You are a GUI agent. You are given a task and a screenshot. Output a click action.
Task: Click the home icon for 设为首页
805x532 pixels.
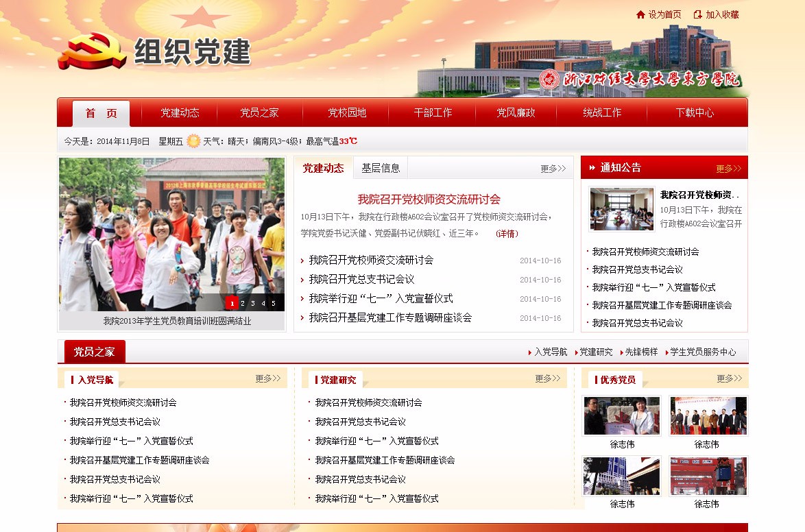[x=640, y=14]
